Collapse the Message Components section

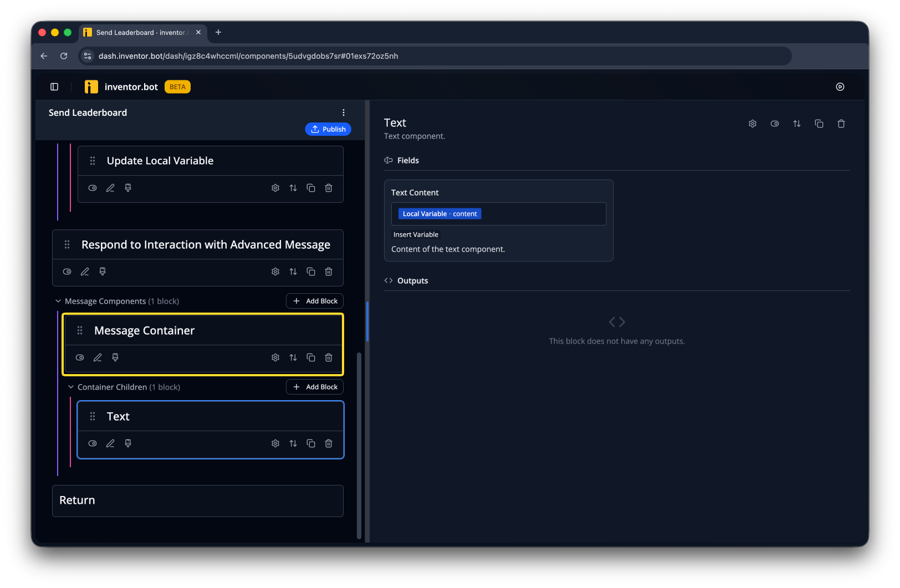[58, 301]
